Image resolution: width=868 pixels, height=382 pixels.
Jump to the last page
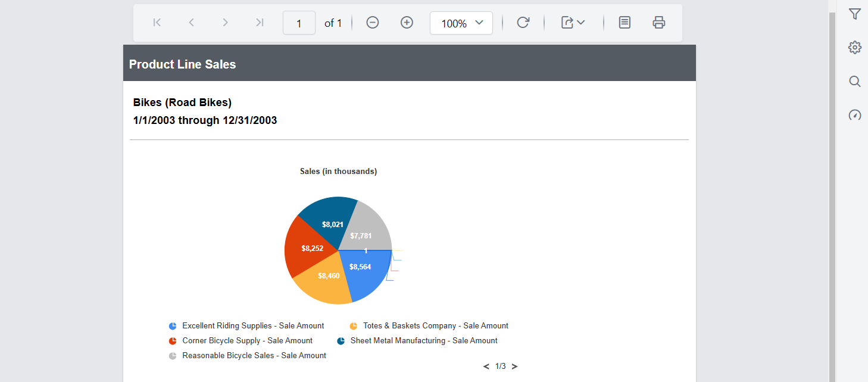click(259, 22)
